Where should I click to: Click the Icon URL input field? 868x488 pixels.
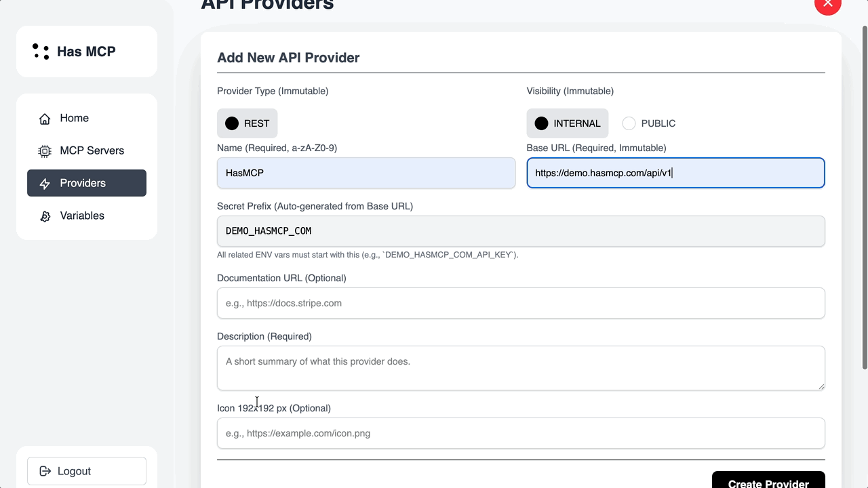(521, 433)
